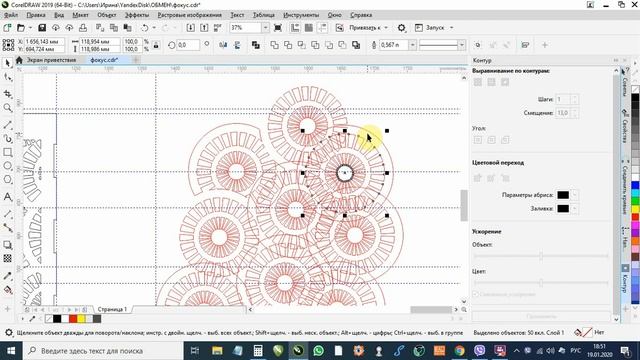Image resolution: width=640 pixels, height=360 pixels.
Task: Tick the checkbox under the Цвет slider
Action: click(476, 294)
